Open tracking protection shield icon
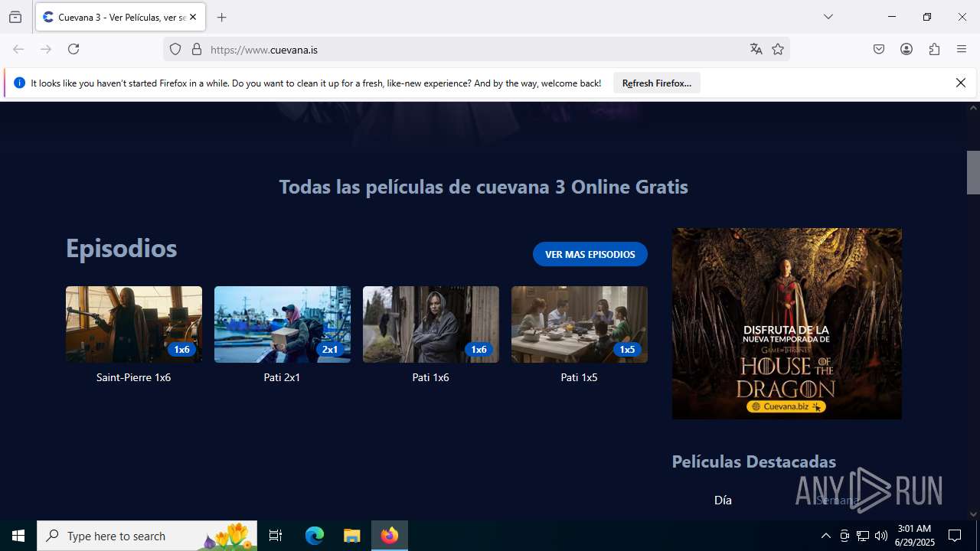980x551 pixels. point(175,49)
